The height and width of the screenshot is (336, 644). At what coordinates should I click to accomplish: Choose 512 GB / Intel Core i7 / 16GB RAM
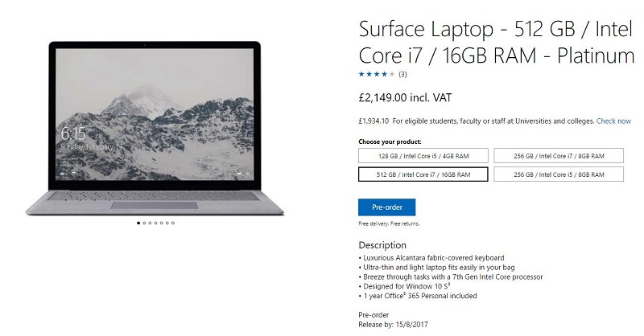pos(423,174)
